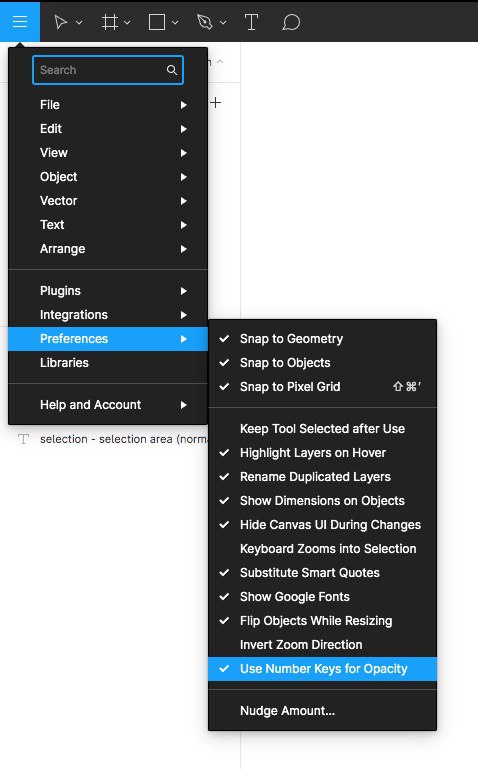Image resolution: width=478 pixels, height=769 pixels.
Task: Select the Rectangle shape tool icon
Action: [x=157, y=22]
